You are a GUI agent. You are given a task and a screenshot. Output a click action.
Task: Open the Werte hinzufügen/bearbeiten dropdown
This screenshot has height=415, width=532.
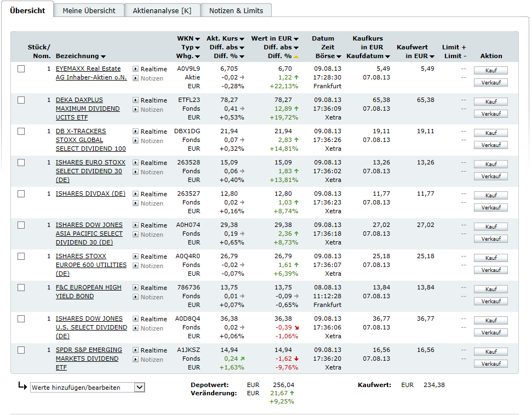[88, 388]
